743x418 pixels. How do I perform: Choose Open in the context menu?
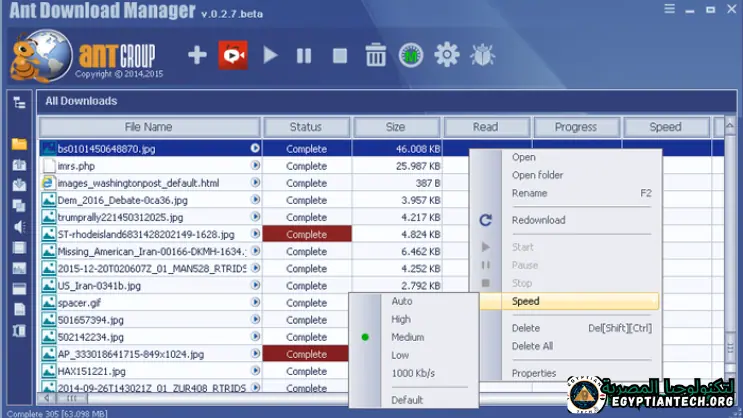point(524,157)
